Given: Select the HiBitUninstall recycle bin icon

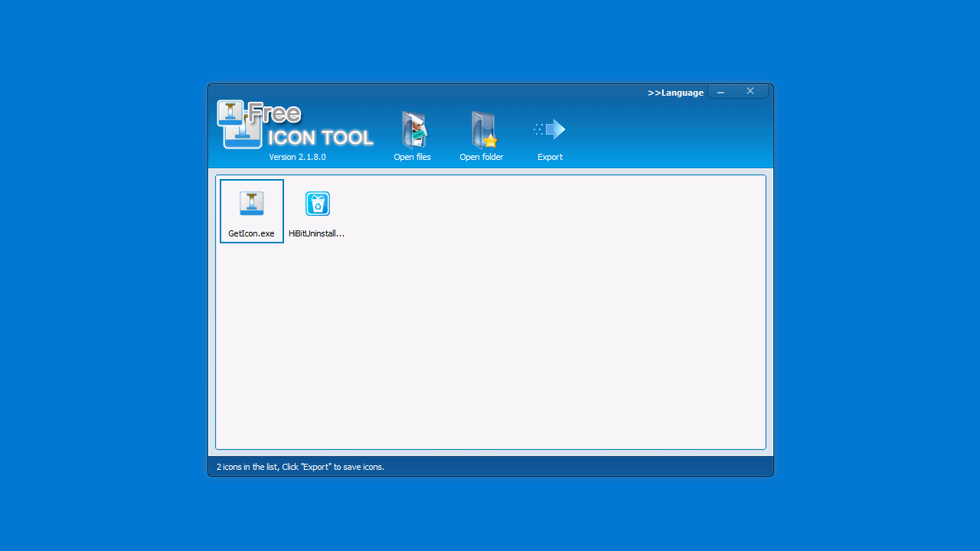Looking at the screenshot, I should tap(318, 204).
